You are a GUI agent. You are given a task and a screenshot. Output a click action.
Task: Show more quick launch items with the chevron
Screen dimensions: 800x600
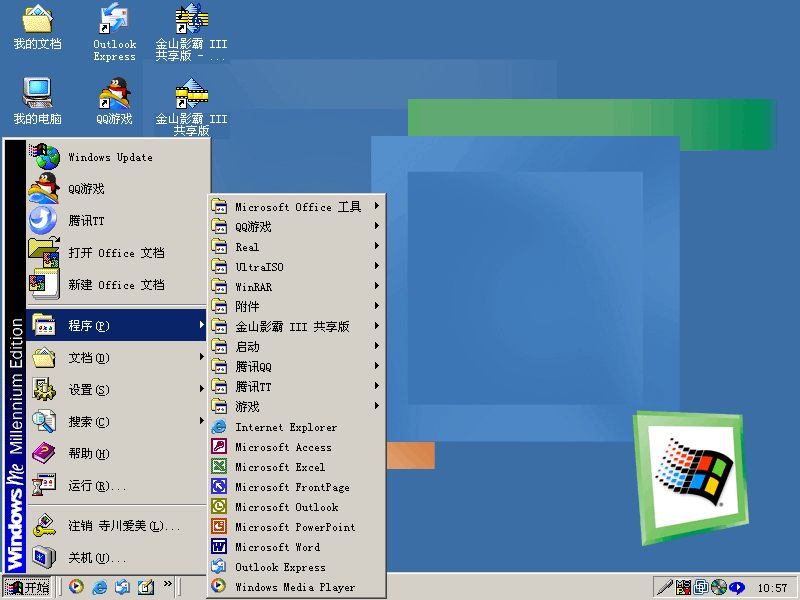tap(167, 584)
